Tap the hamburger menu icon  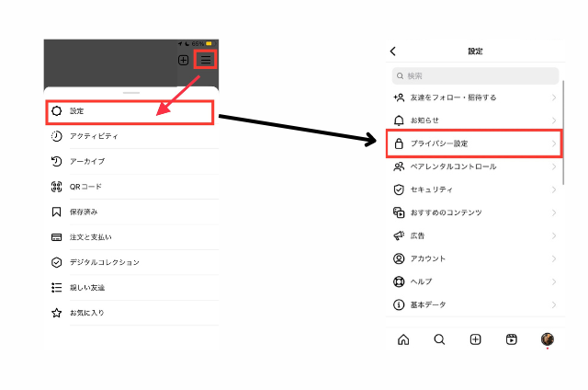pos(207,60)
